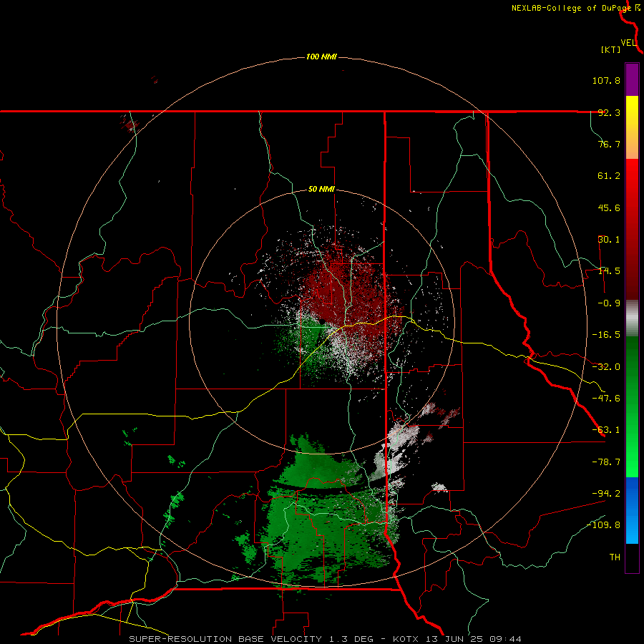Click the -109.8 legend value
Image resolution: width=644 pixels, height=644 pixels.
point(603,525)
